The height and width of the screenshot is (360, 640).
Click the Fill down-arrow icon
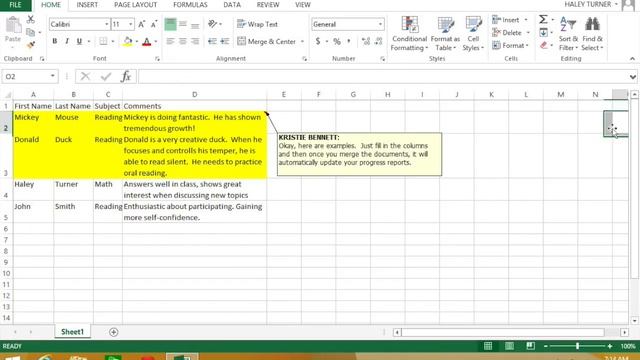point(543,32)
